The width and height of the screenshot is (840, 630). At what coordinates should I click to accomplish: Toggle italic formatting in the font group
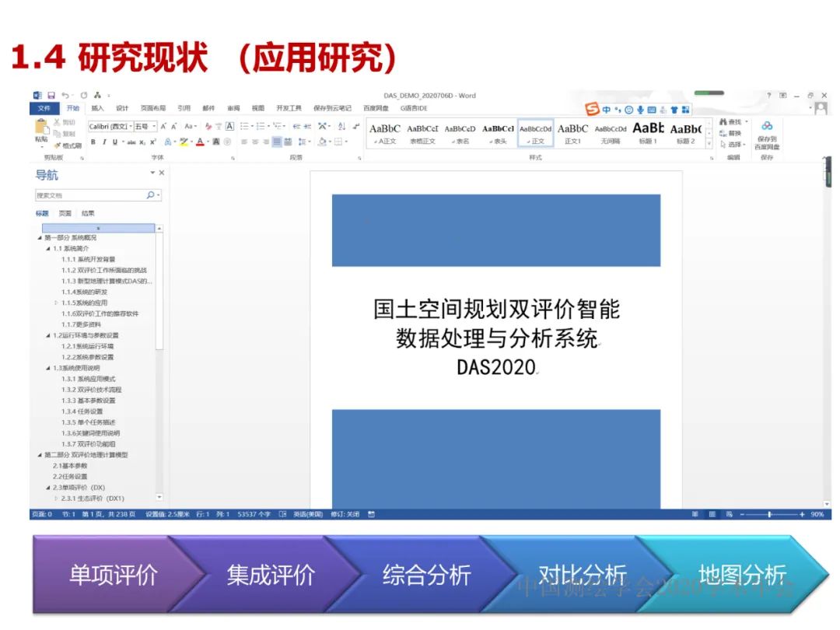[x=103, y=142]
